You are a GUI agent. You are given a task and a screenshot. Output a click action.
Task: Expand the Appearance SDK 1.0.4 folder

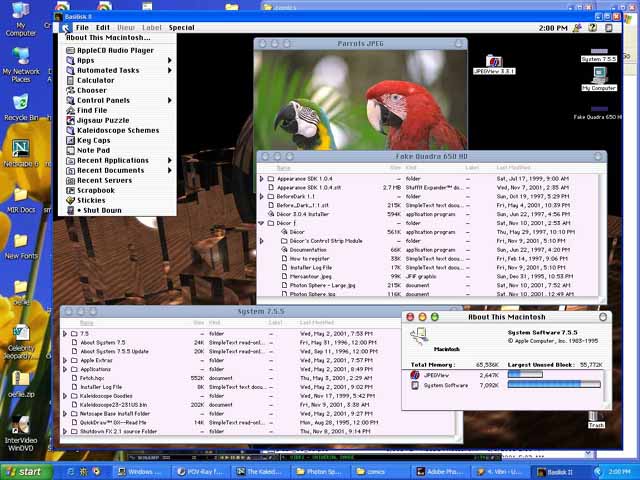[x=262, y=178]
